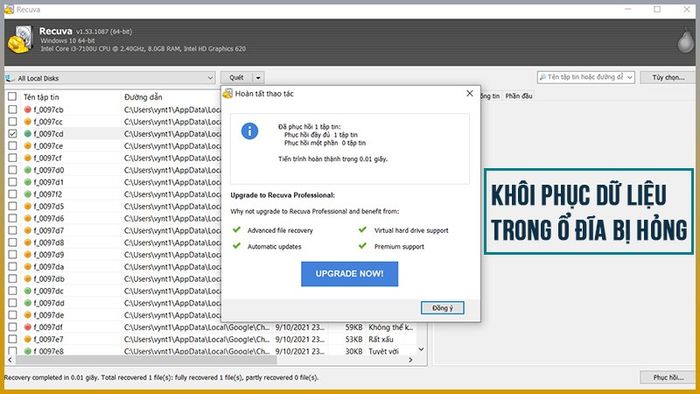
Task: Click UPGRADE NOW! in the dialog
Action: [350, 274]
